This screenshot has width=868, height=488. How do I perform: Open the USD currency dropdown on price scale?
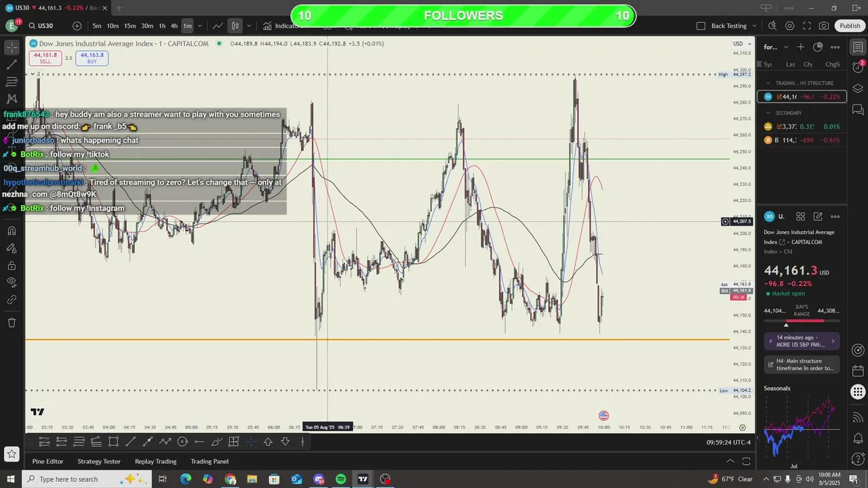(x=741, y=43)
